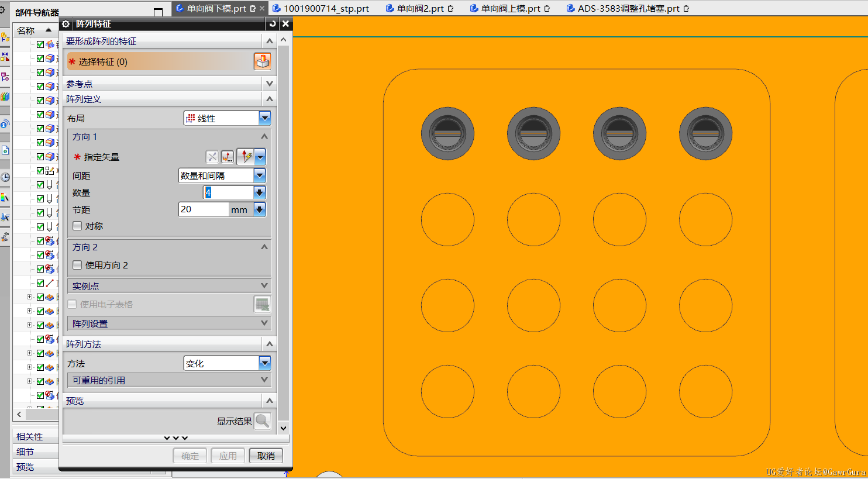Click the triple-arrow show more options bar
868x479 pixels.
(x=175, y=438)
